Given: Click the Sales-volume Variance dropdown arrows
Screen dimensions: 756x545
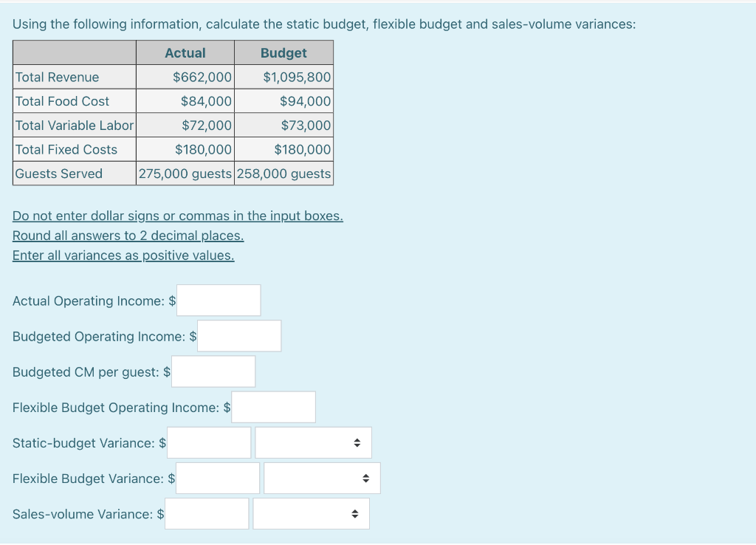Looking at the screenshot, I should (355, 513).
